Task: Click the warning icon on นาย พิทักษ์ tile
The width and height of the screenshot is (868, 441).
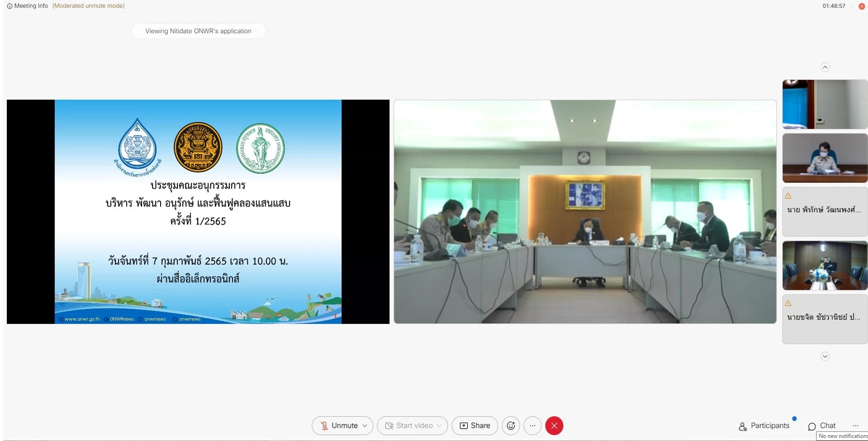Action: pos(788,196)
